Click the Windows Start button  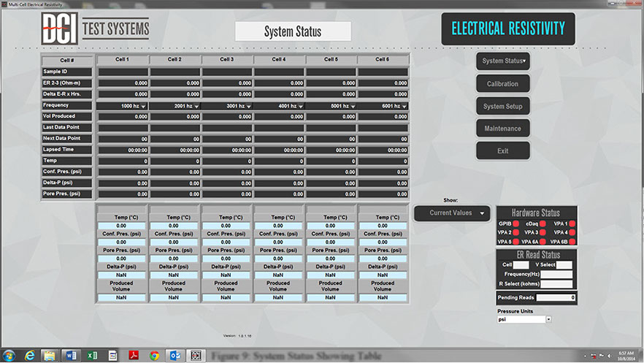point(9,356)
